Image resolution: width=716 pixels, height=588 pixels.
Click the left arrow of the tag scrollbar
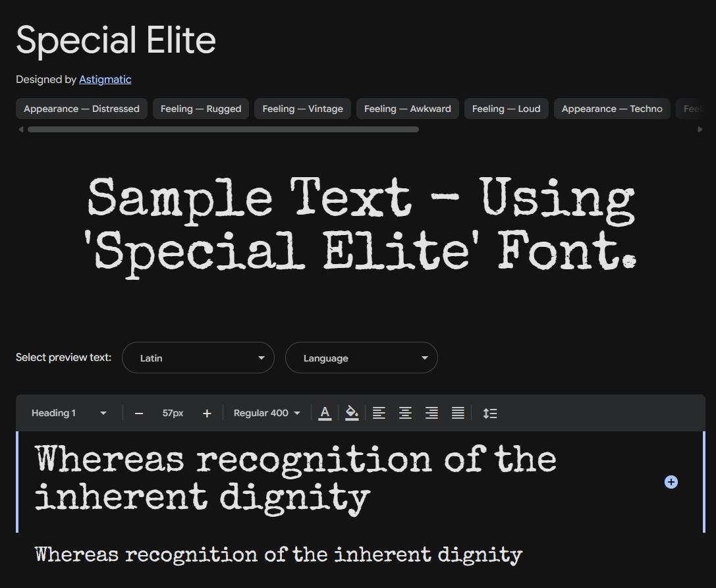coord(20,130)
